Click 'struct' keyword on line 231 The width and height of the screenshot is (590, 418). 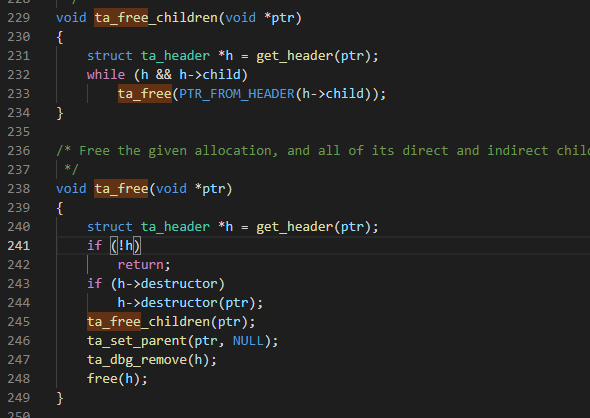click(109, 56)
